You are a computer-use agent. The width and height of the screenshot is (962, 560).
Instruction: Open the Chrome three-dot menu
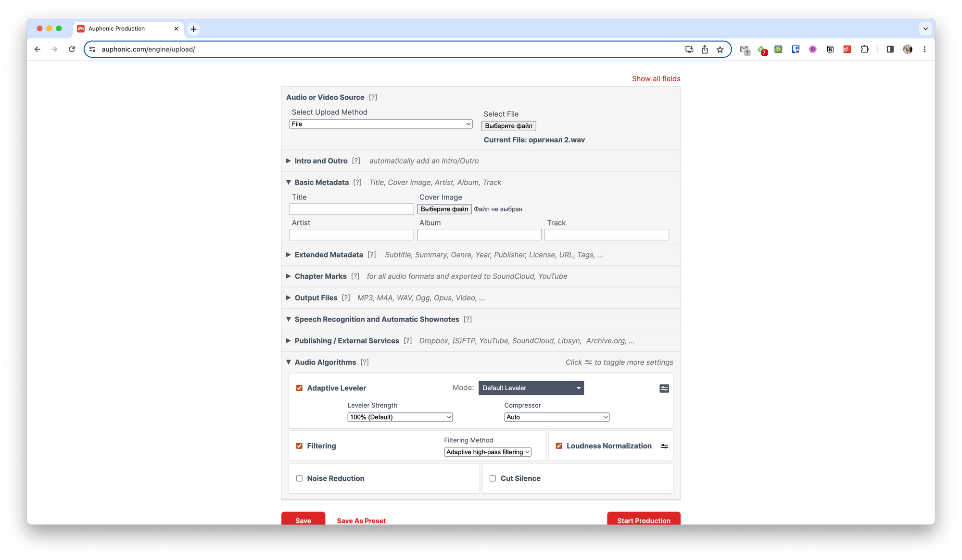[x=924, y=49]
